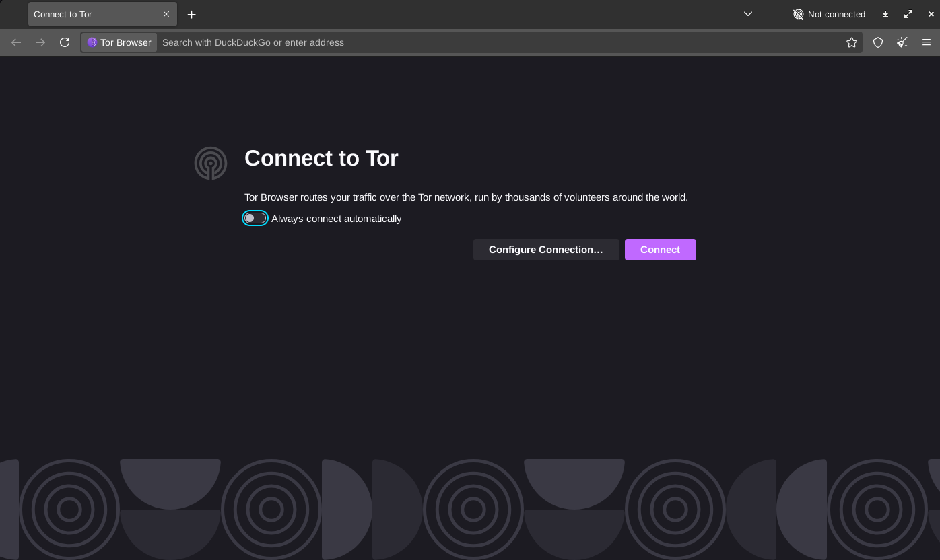The width and height of the screenshot is (940, 560).
Task: Click the Configure Connection button
Action: [x=546, y=250]
